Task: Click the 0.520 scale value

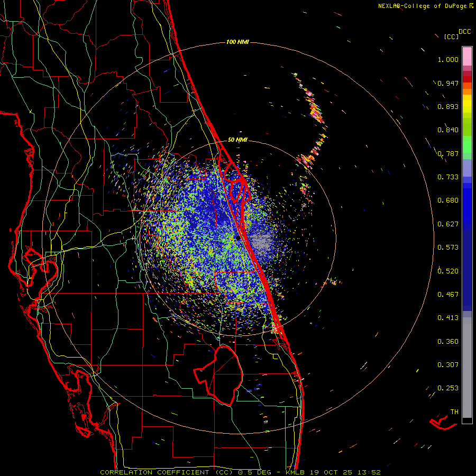Action: [x=448, y=271]
